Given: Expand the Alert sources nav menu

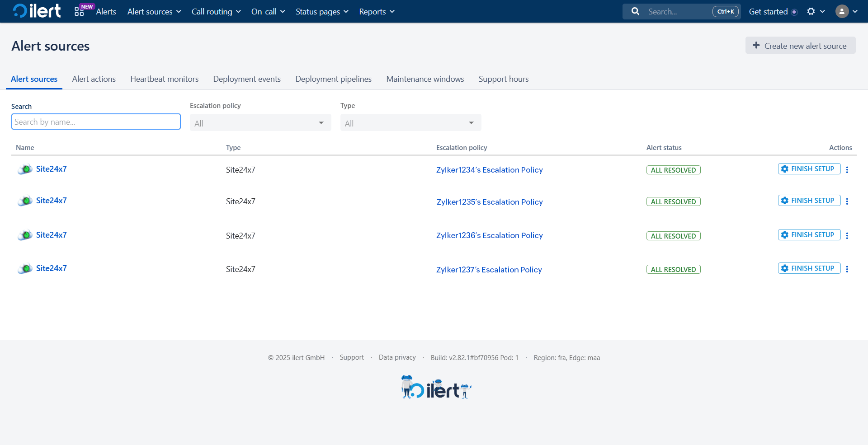Looking at the screenshot, I should (154, 12).
